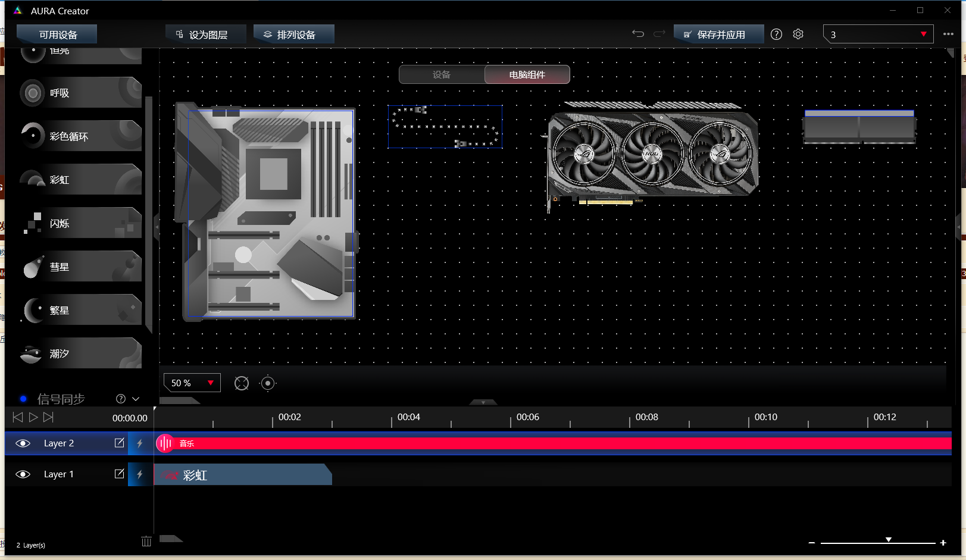This screenshot has width=966, height=560.
Task: Open the help question mark icon
Action: click(x=776, y=35)
